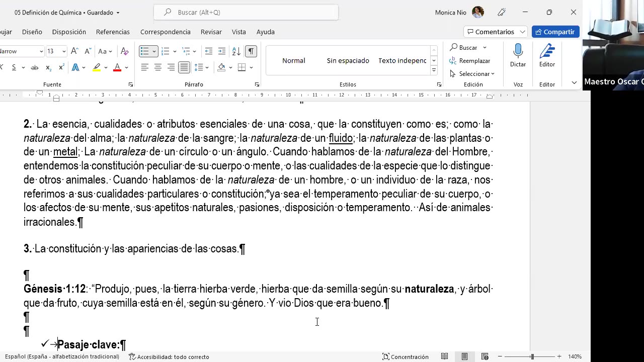Toggle subscript formatting

[48, 67]
